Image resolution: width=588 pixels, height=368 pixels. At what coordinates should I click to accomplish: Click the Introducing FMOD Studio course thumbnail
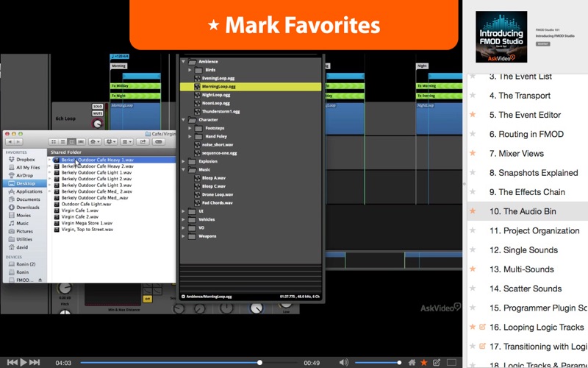pyautogui.click(x=501, y=37)
